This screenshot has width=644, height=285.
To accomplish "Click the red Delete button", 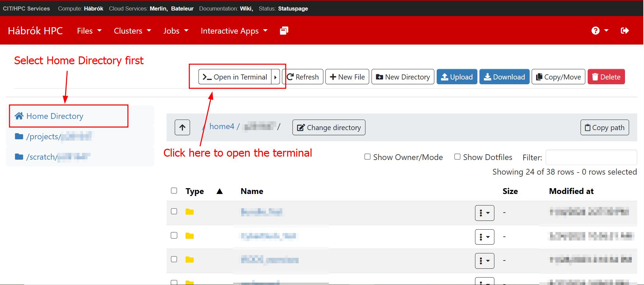I will (x=606, y=77).
